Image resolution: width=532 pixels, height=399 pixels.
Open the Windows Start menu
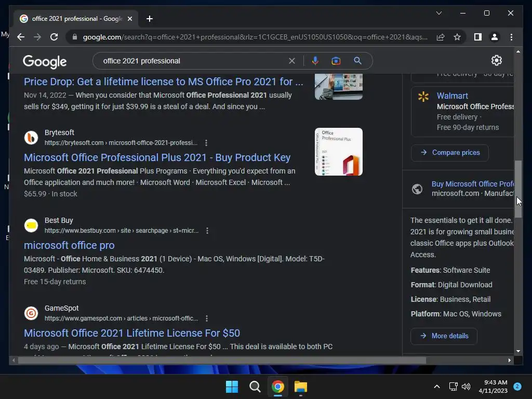[x=232, y=387]
